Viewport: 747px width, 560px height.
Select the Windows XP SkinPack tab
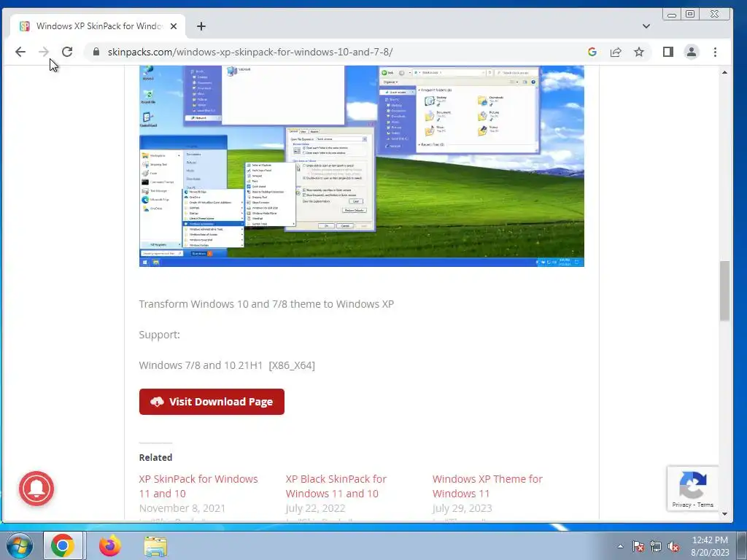pyautogui.click(x=98, y=26)
